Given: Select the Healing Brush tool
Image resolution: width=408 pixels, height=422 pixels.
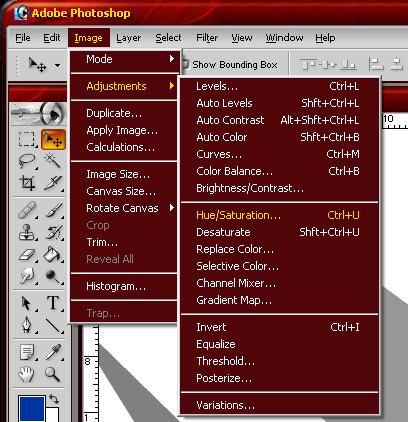Looking at the screenshot, I should [x=27, y=210].
